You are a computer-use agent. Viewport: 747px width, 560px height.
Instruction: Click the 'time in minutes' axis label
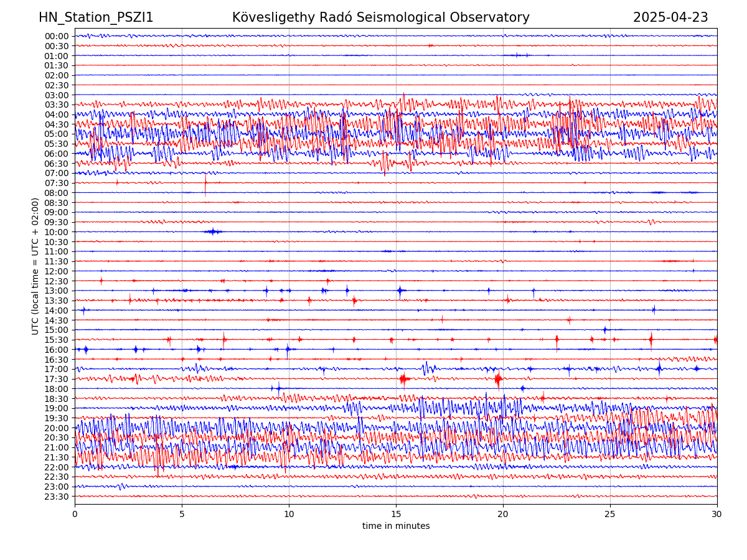(396, 526)
